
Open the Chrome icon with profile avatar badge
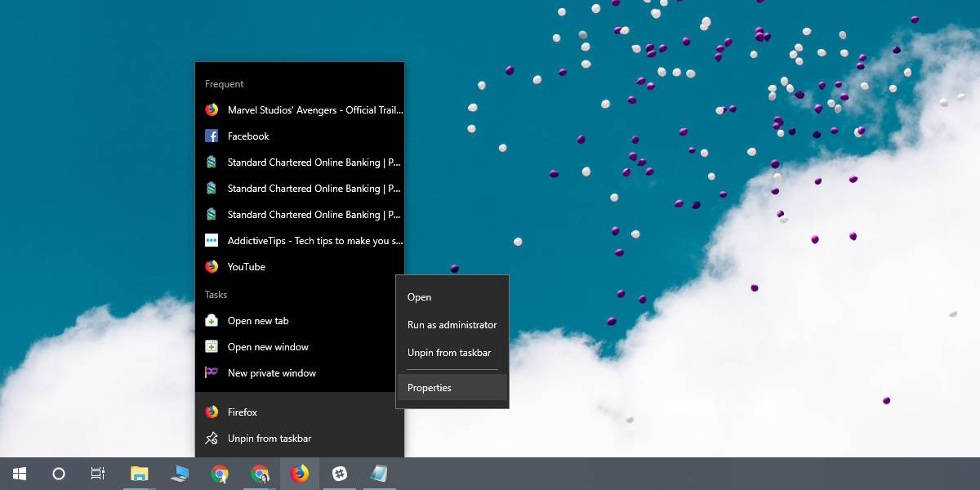[260, 474]
